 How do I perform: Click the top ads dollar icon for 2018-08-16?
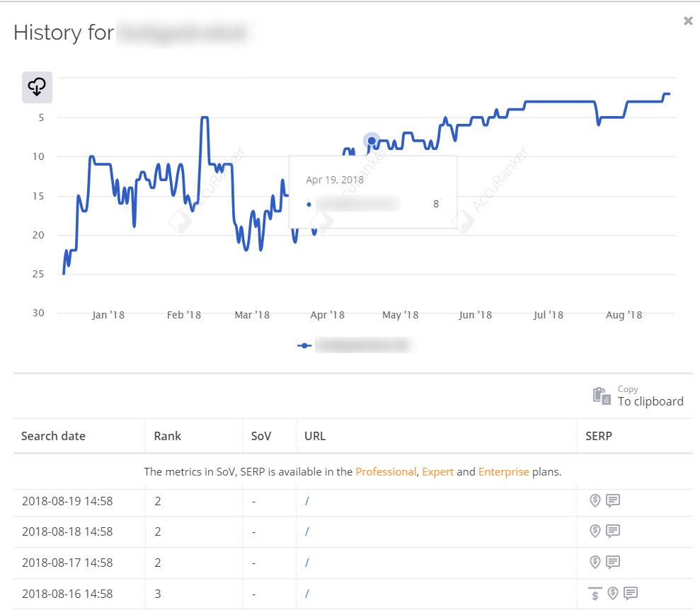[x=595, y=594]
